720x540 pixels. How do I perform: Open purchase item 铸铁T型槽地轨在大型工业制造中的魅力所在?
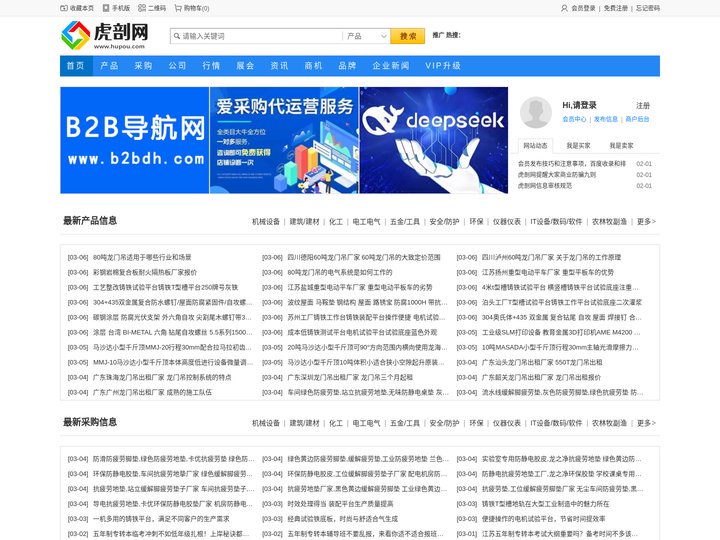tap(546, 504)
